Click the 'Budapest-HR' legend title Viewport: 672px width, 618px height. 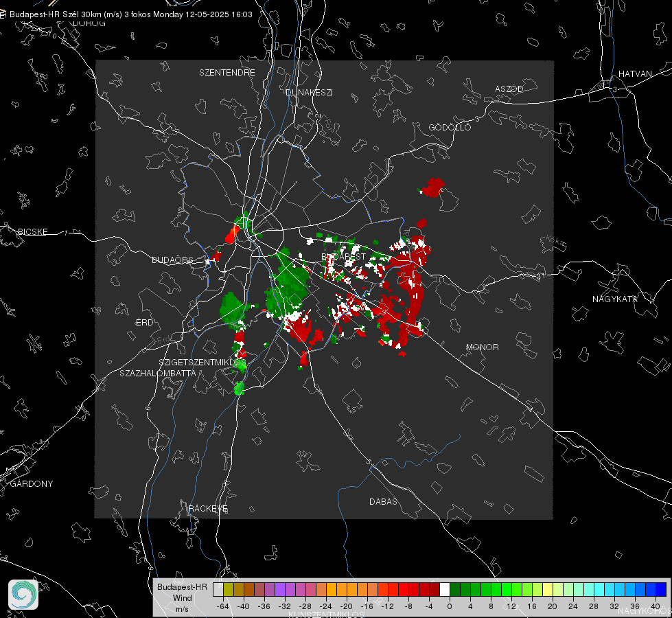[x=182, y=586]
